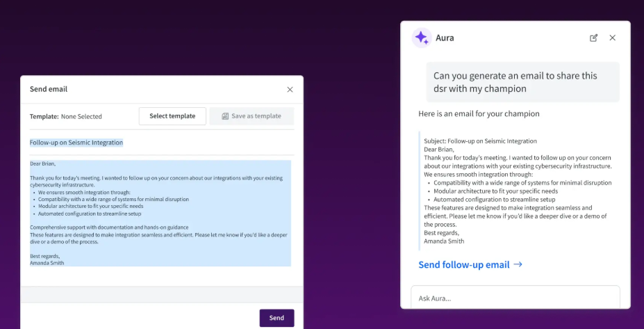
Task: Open new chat via Aura edit icon
Action: [x=593, y=38]
